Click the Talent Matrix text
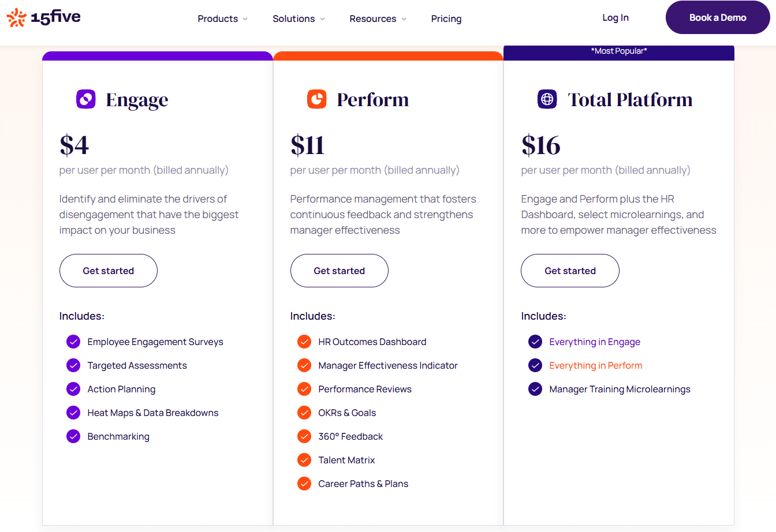The image size is (776, 532). click(346, 460)
